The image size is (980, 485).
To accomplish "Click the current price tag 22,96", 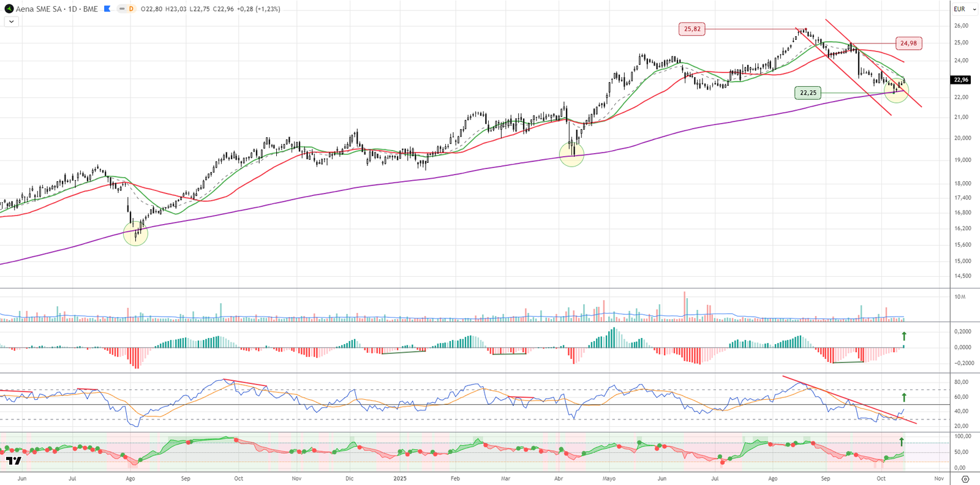I will (961, 80).
